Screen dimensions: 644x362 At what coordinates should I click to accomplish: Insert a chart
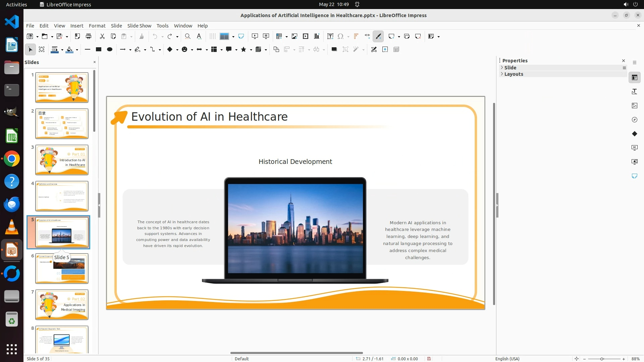(x=317, y=36)
